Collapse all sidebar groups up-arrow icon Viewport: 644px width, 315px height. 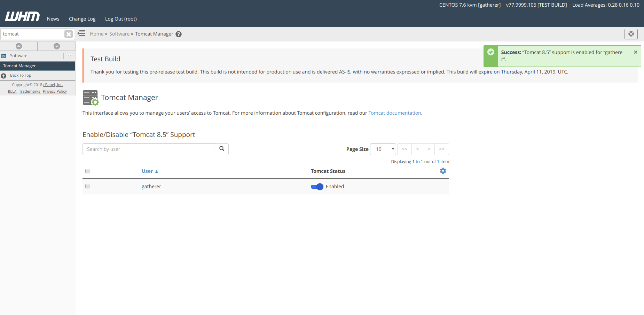pos(19,46)
